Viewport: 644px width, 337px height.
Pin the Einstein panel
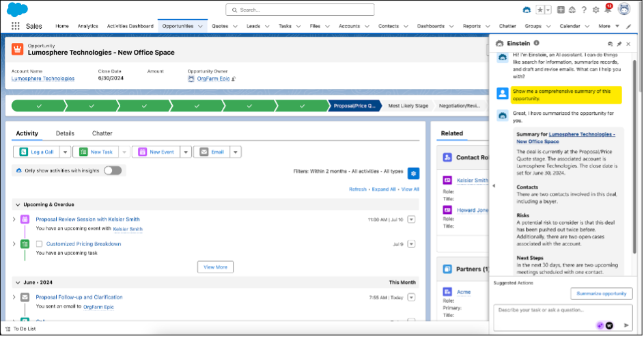tap(619, 44)
